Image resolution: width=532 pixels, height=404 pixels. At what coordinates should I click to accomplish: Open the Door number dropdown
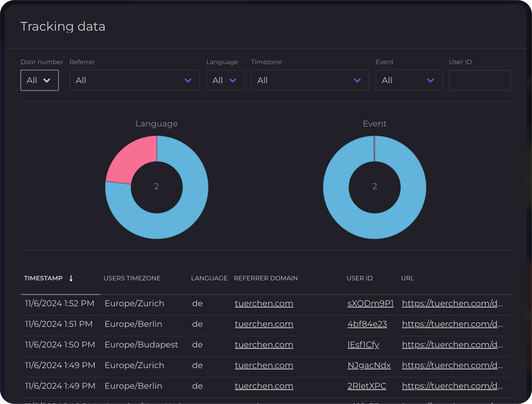(x=39, y=80)
